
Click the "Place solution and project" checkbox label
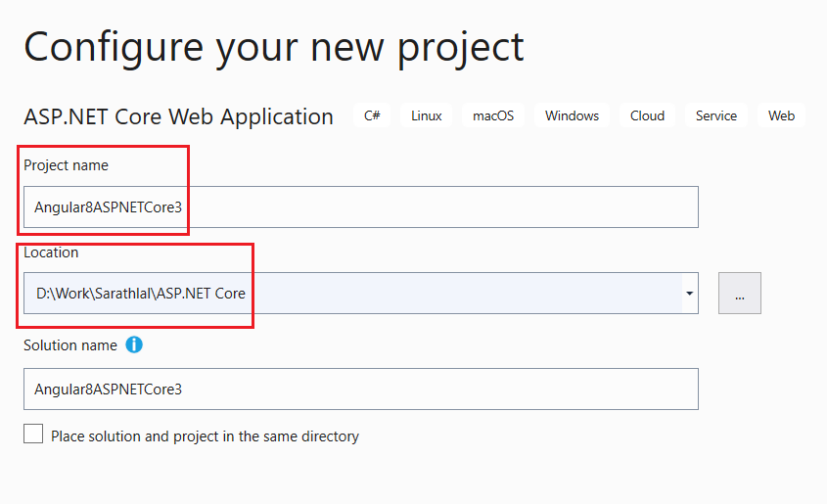[205, 436]
